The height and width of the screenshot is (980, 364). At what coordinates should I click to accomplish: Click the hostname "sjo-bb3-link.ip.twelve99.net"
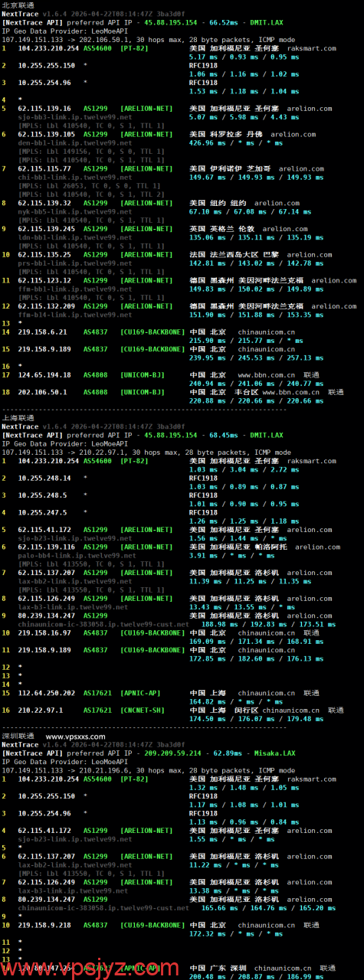(74, 117)
